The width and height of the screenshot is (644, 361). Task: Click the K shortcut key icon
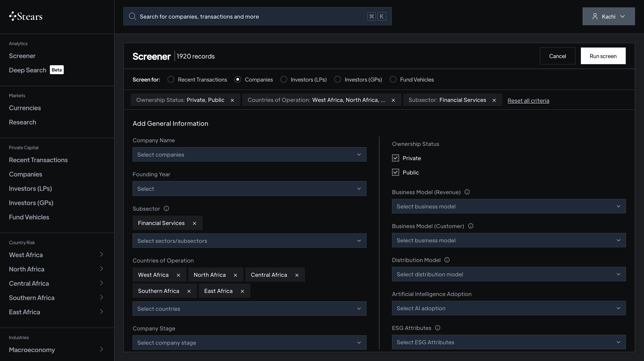point(382,17)
